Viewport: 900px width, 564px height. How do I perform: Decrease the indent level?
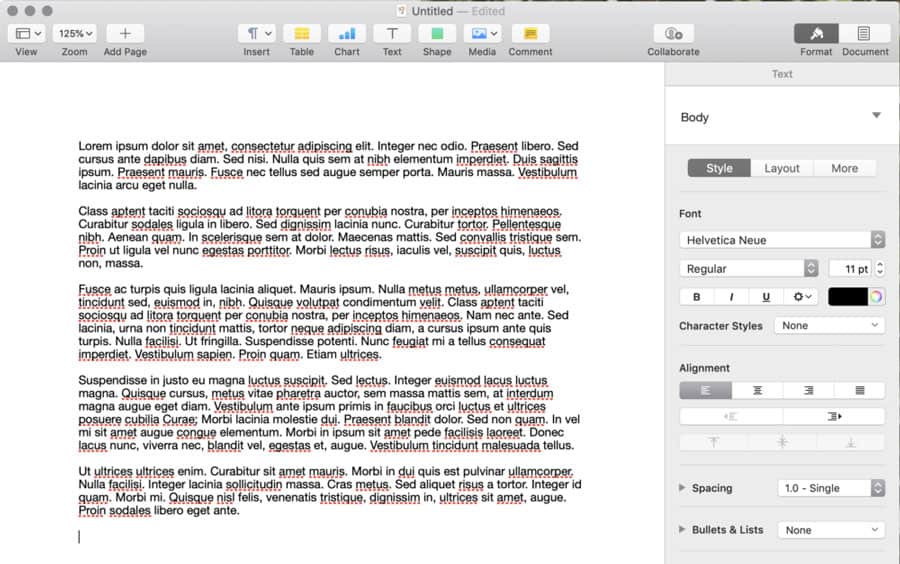pyautogui.click(x=731, y=416)
